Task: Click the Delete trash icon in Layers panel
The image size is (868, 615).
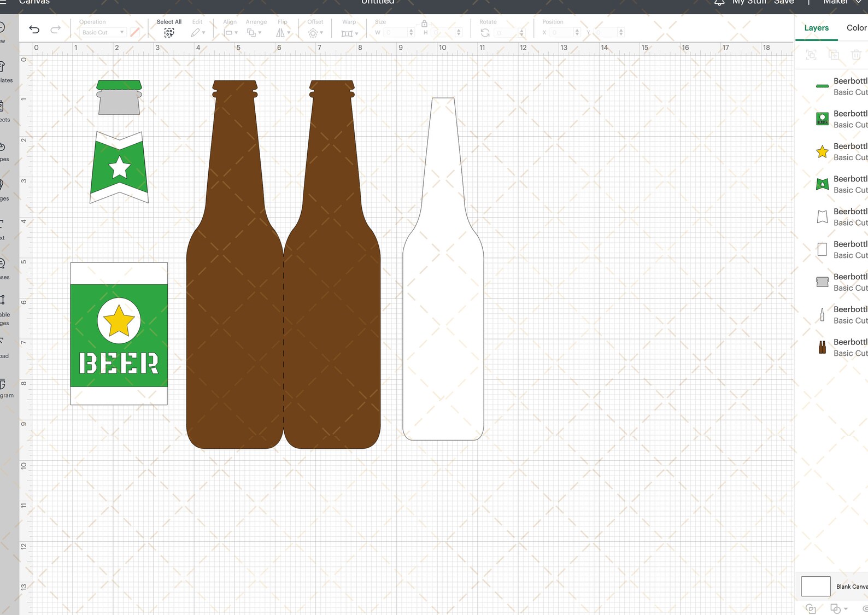Action: pos(856,55)
